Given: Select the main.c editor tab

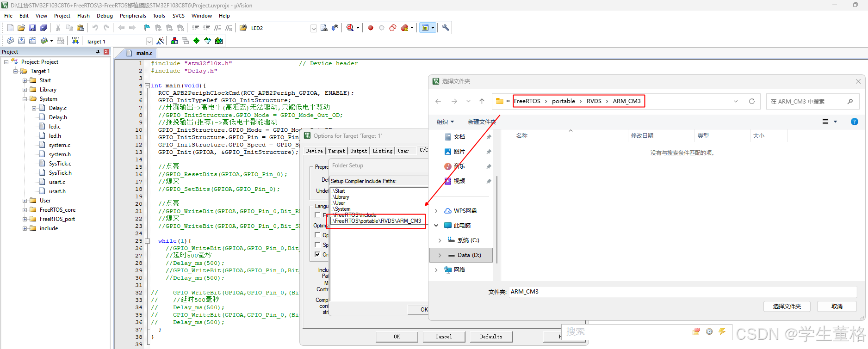Looking at the screenshot, I should (144, 53).
